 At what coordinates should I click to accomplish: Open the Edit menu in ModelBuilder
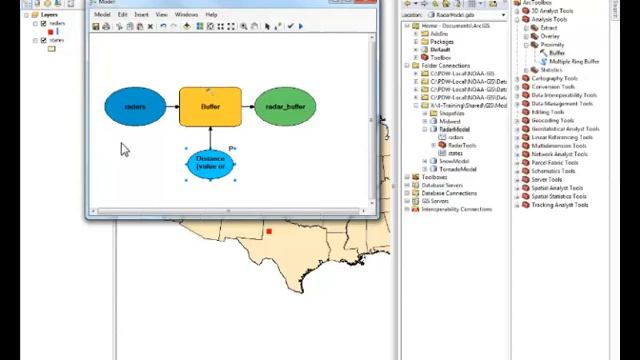click(x=122, y=15)
